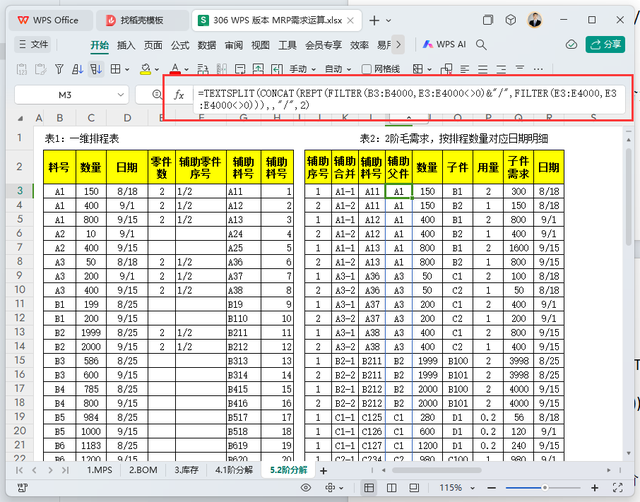The width and height of the screenshot is (640, 502).
Task: Click the fill color bucket icon
Action: click(146, 69)
